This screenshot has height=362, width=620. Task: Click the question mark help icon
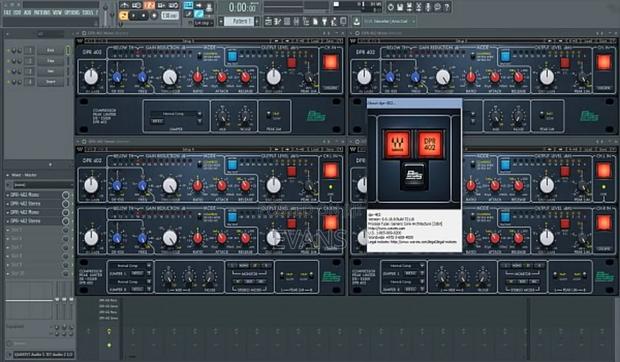[x=447, y=7]
